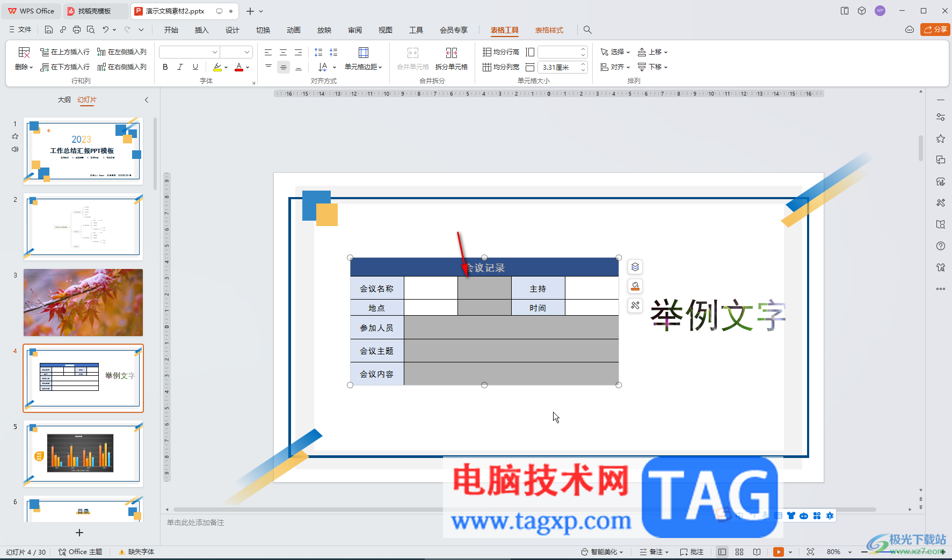Open the 上移 bring forward dropdown
The height and width of the screenshot is (560, 952).
click(x=652, y=52)
